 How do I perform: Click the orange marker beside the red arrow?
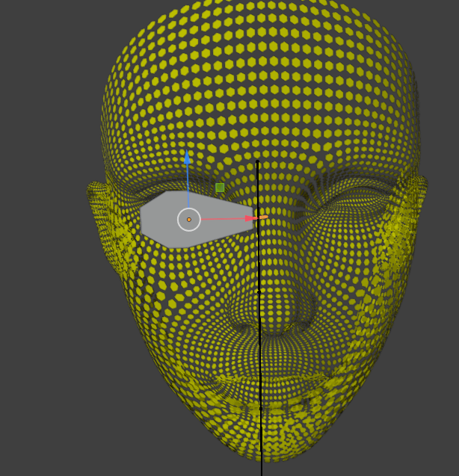point(264,217)
